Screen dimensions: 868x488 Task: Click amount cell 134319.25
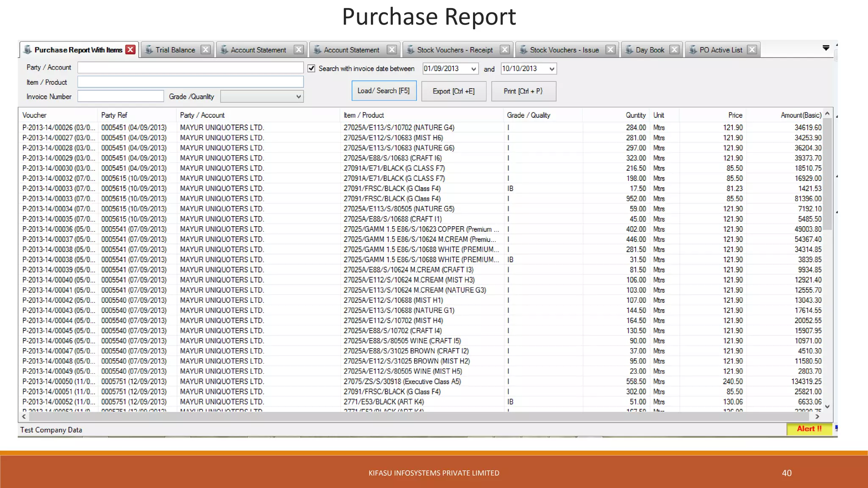coord(806,381)
